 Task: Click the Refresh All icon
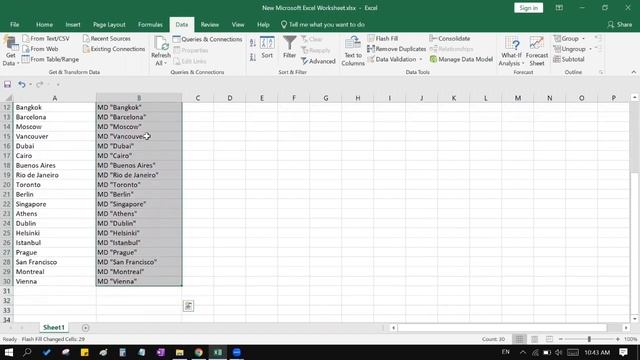[161, 44]
